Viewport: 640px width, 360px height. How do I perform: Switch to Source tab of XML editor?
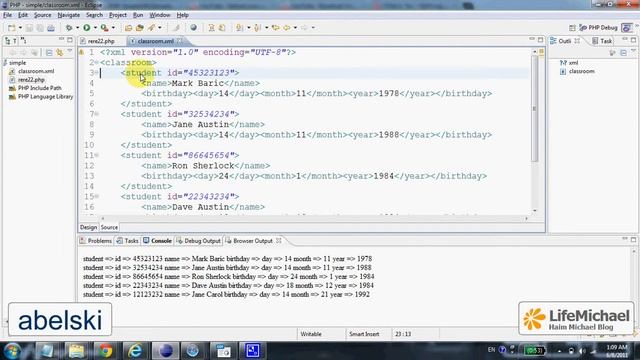point(109,227)
